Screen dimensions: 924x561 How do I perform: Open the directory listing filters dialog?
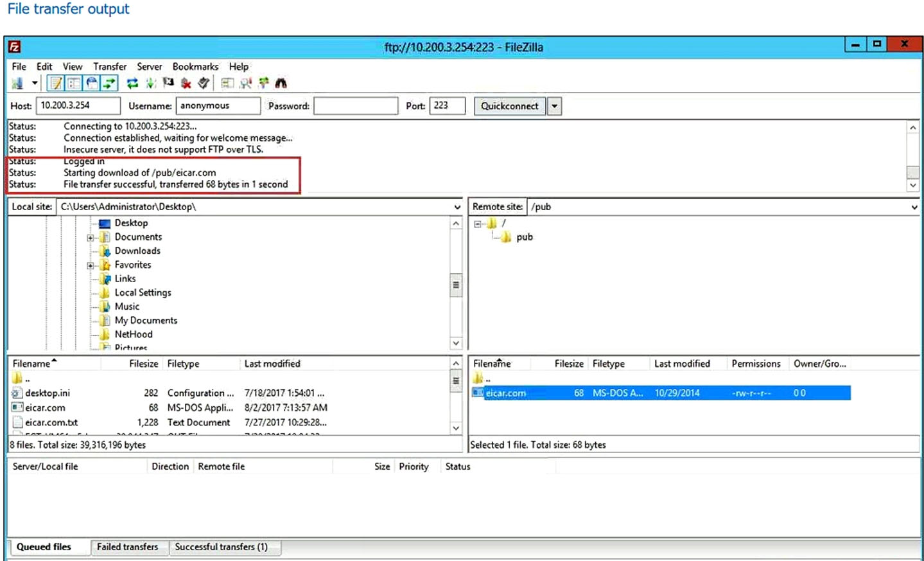(x=227, y=84)
